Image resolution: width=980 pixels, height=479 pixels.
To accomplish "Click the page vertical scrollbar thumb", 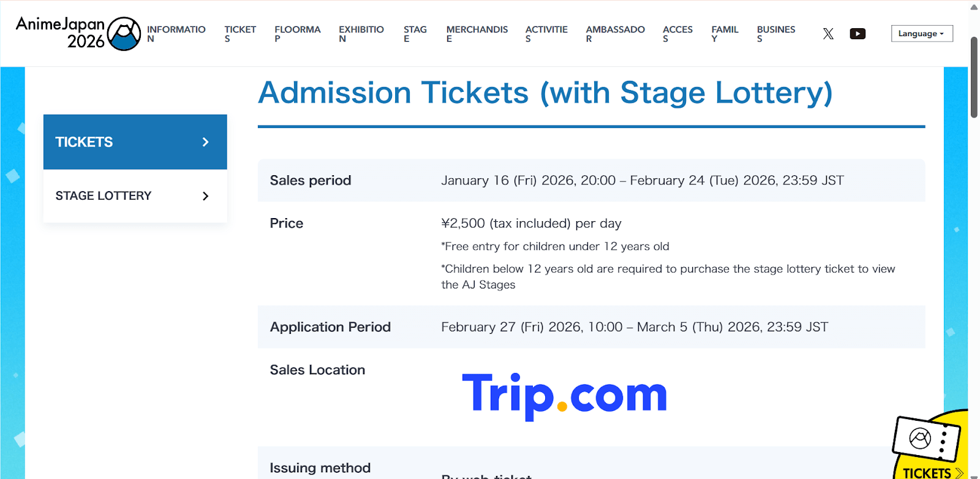I will (974, 77).
